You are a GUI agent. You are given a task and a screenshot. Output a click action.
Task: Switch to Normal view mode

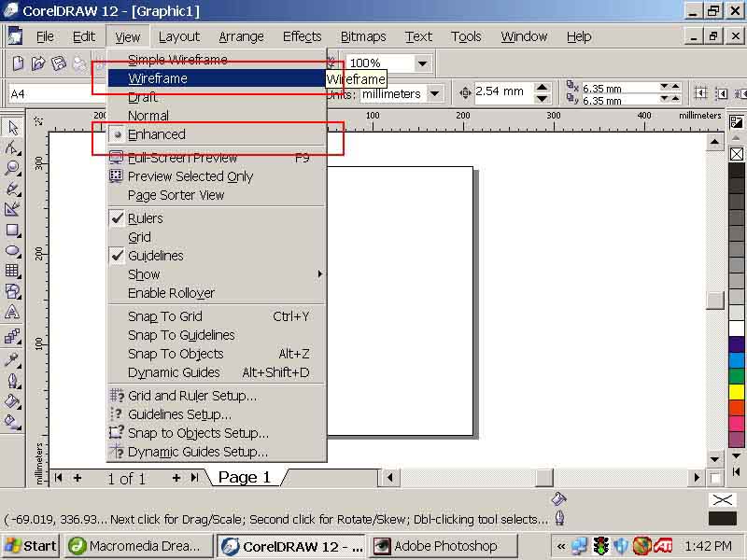tap(218, 116)
